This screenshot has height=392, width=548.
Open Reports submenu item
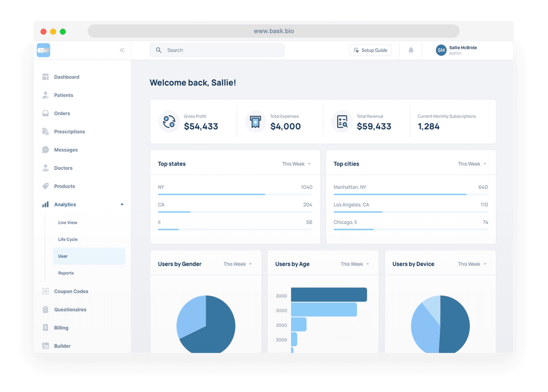66,273
